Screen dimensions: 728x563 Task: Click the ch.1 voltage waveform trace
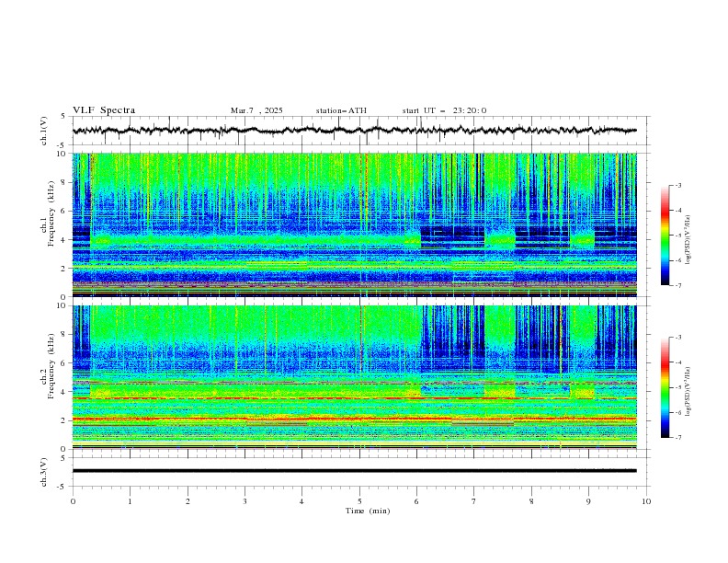click(354, 131)
